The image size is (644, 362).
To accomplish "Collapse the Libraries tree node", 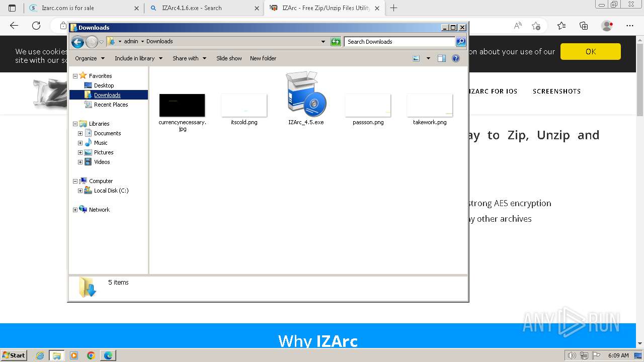I will [75, 124].
